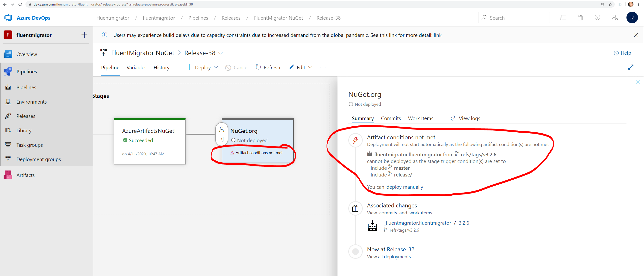Switch to the Variables tab
The width and height of the screenshot is (644, 276).
coord(136,67)
